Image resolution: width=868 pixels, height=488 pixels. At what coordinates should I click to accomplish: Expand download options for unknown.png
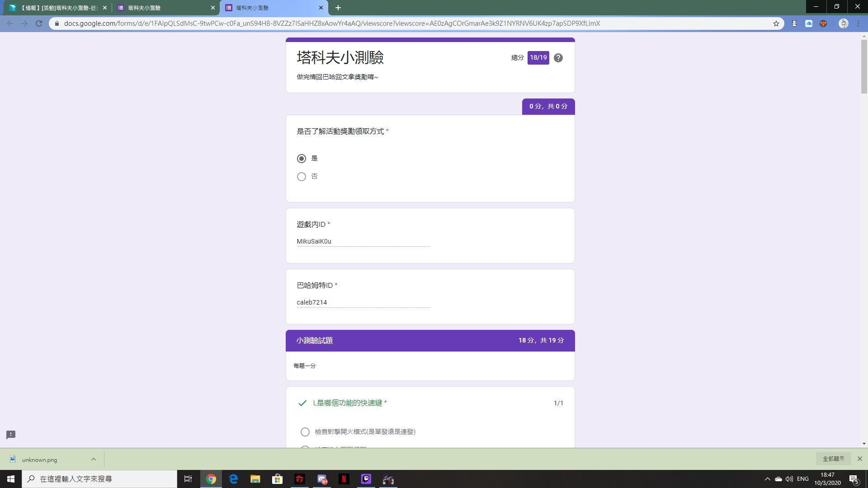pyautogui.click(x=94, y=459)
